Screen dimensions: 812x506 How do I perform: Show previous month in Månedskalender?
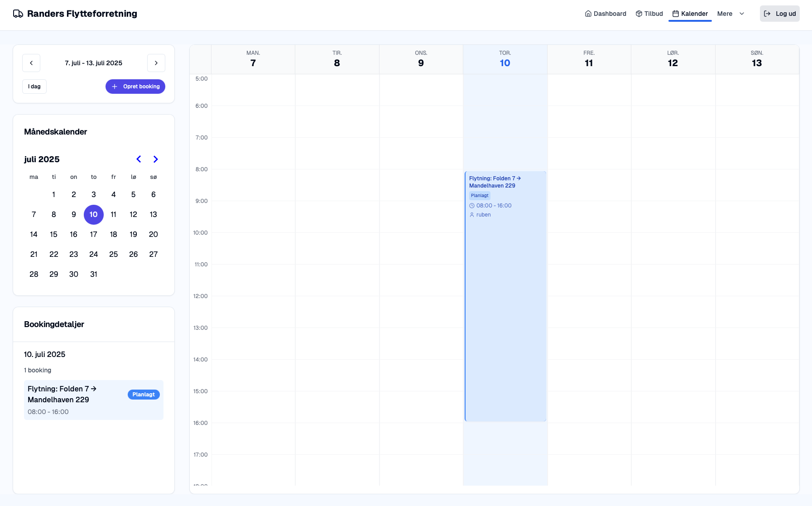pyautogui.click(x=139, y=159)
